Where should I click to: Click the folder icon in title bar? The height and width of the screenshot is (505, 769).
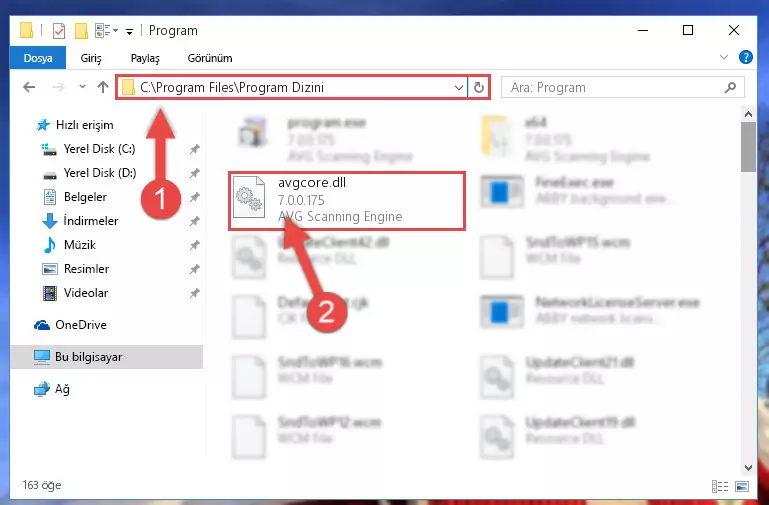26,31
